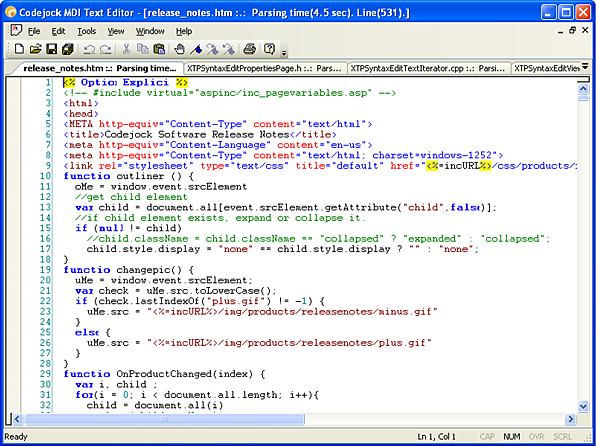
Task: Switch to the XTPSyntaxEditView tab
Action: [546, 69]
